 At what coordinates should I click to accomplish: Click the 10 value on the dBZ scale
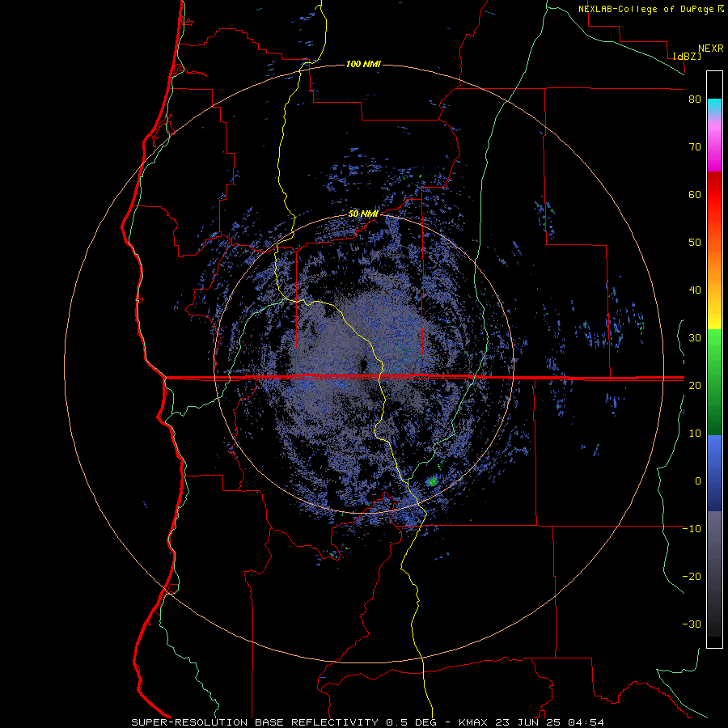tap(695, 434)
